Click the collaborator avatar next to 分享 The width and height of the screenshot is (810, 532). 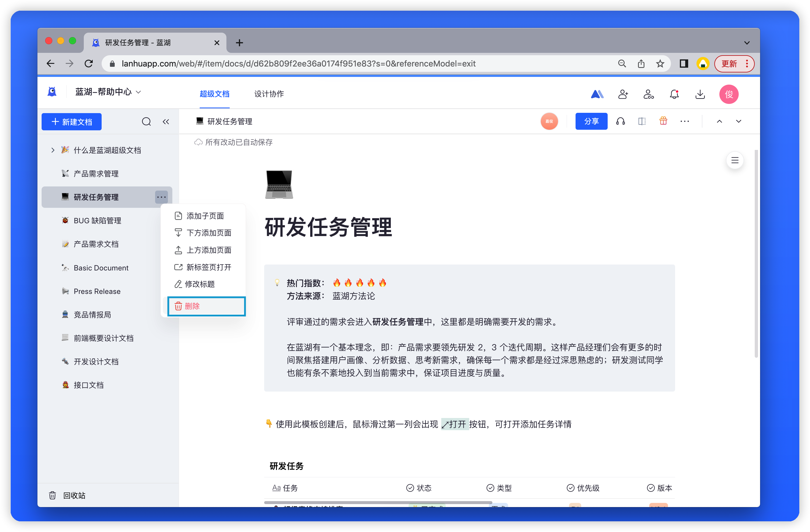(549, 121)
